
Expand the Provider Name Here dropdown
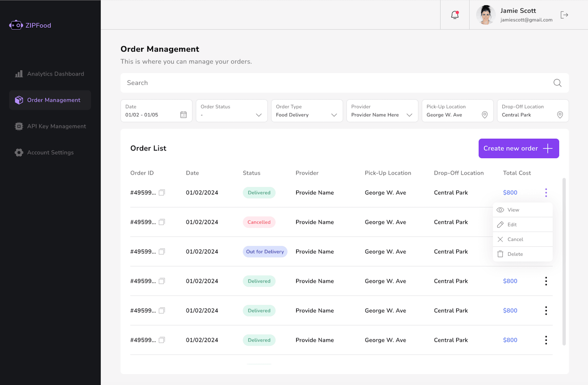coord(409,115)
